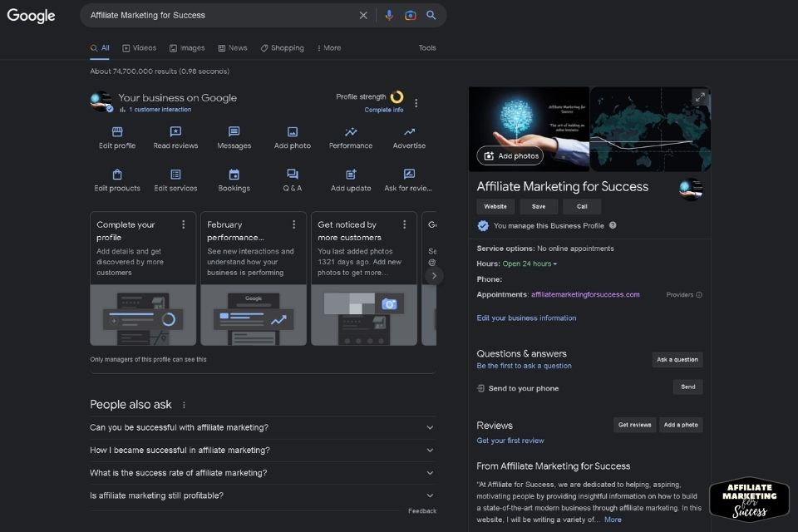The height and width of the screenshot is (532, 798).
Task: Expand 'How I became successful in affiliate marketing?'
Action: point(263,450)
